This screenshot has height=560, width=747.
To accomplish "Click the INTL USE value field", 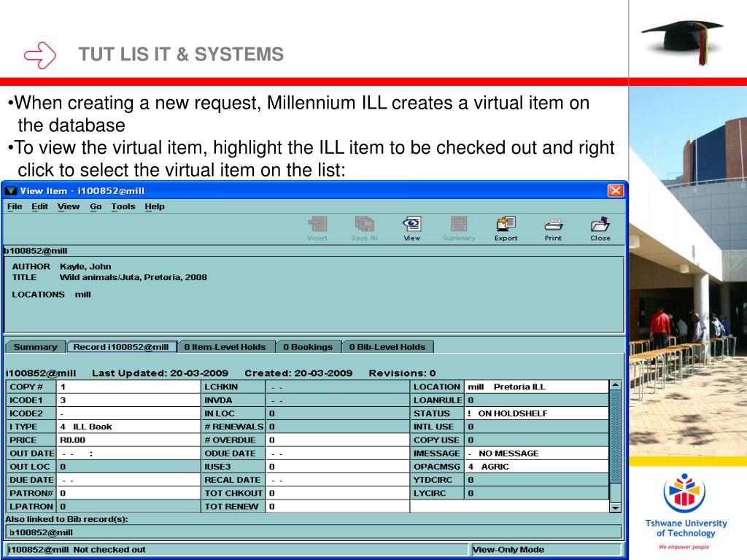I will pyautogui.click(x=536, y=427).
